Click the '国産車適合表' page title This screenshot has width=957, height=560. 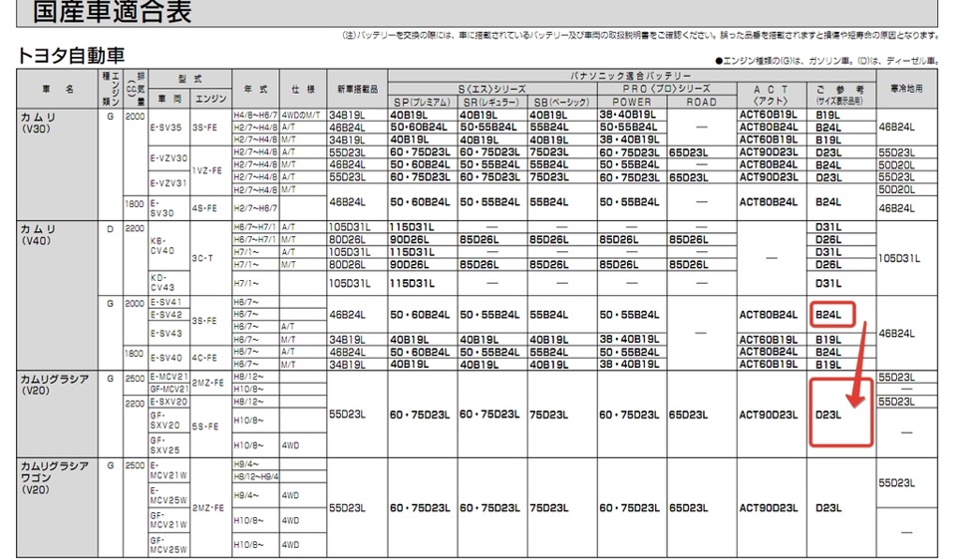click(x=112, y=11)
